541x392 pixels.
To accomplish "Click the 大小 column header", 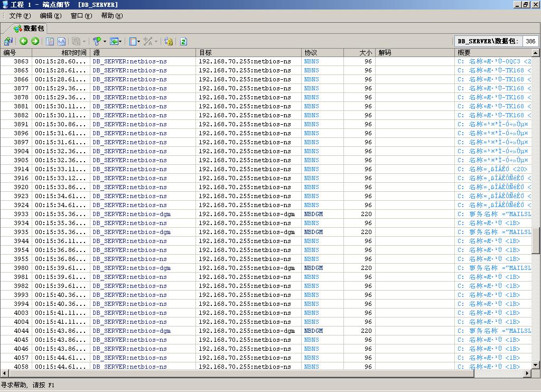I will tap(359, 53).
